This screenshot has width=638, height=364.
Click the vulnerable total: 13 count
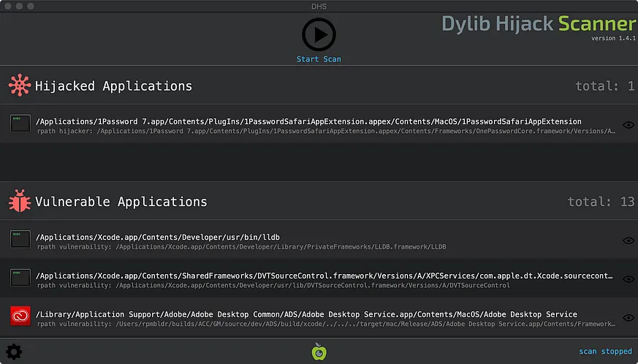(601, 202)
